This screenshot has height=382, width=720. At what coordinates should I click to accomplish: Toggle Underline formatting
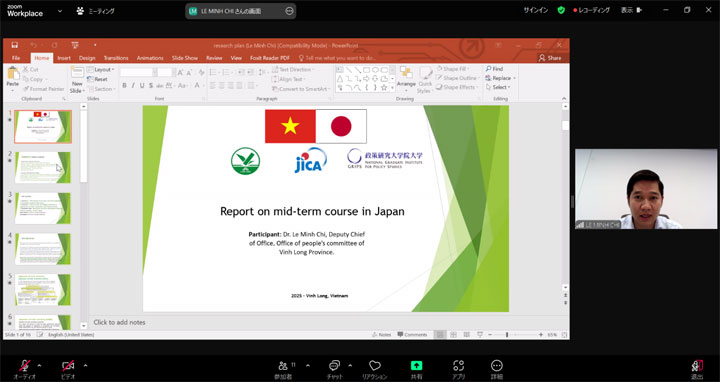[142, 85]
